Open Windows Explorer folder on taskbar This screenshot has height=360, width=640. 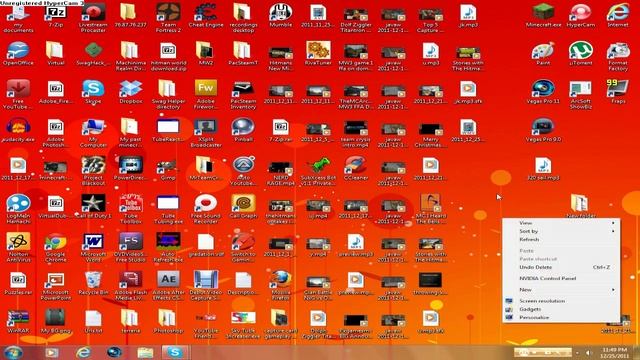[x=145, y=352]
